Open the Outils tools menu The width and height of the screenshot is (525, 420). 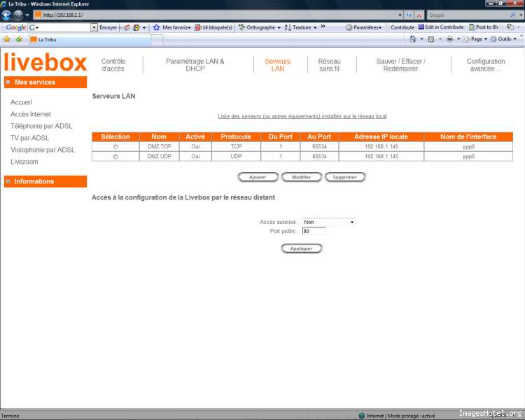tap(503, 39)
